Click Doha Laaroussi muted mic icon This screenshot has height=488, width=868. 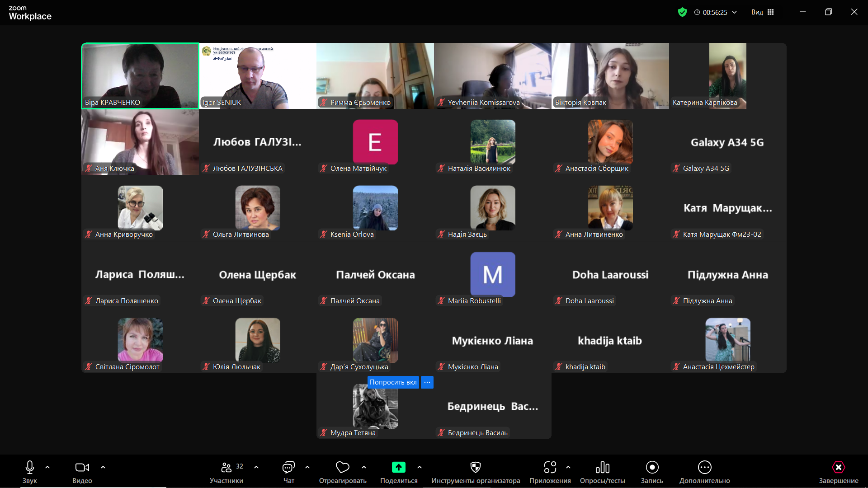pos(559,301)
